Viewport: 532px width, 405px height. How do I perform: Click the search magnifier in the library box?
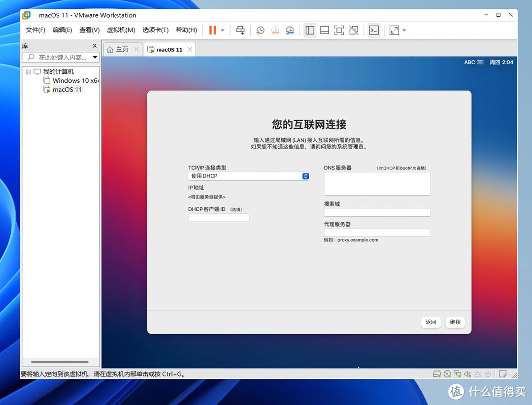pos(31,57)
